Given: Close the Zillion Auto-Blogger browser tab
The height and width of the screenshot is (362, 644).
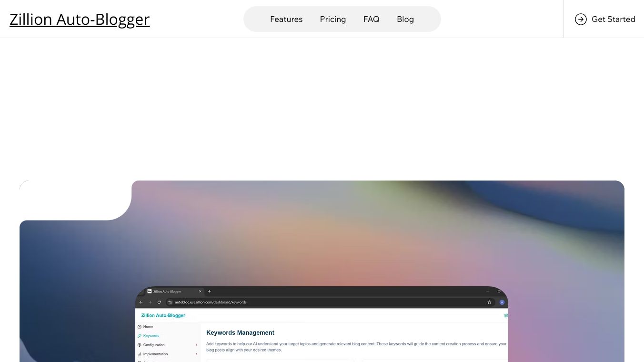Looking at the screenshot, I should (200, 292).
